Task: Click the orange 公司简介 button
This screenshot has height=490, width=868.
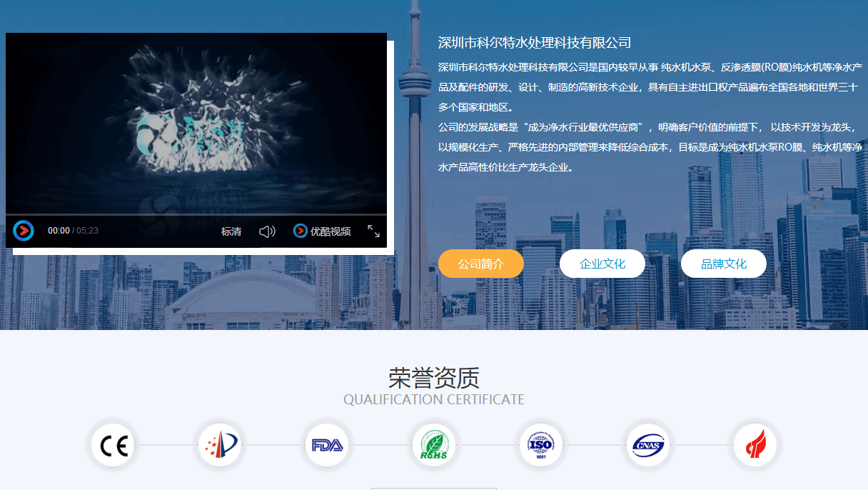Action: [480, 263]
